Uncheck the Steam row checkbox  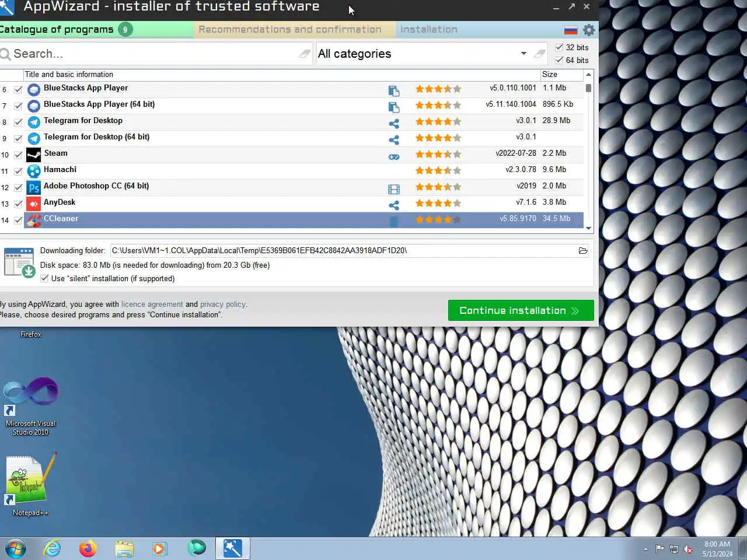point(18,155)
